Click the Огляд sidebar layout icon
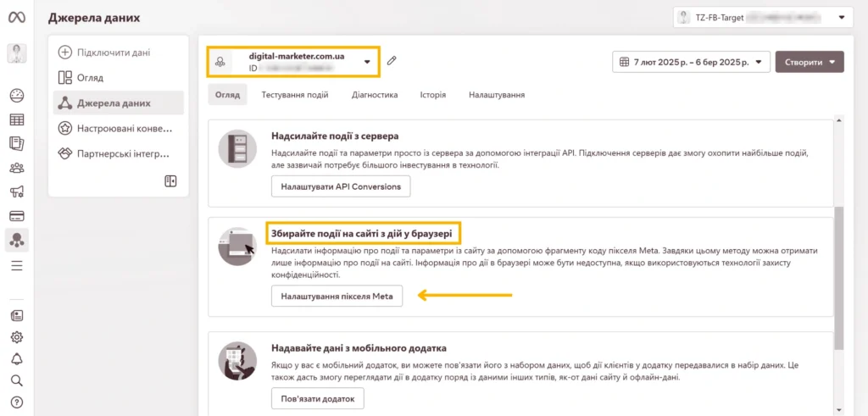This screenshot has height=416, width=868. click(65, 77)
